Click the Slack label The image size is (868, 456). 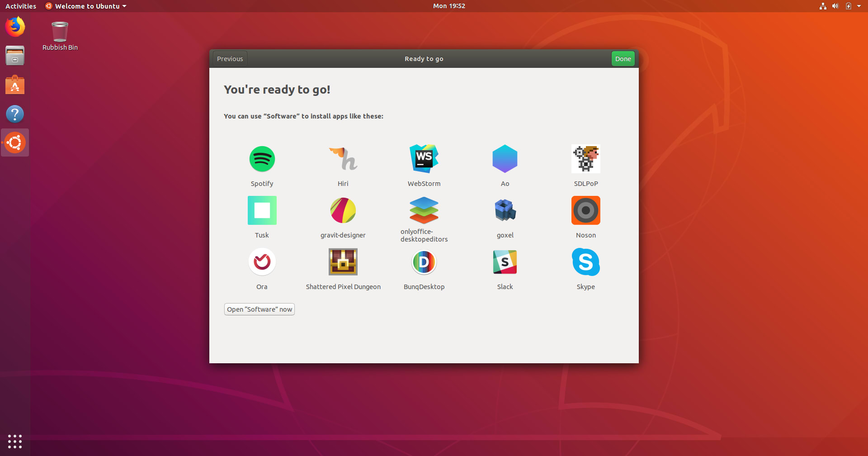505,287
